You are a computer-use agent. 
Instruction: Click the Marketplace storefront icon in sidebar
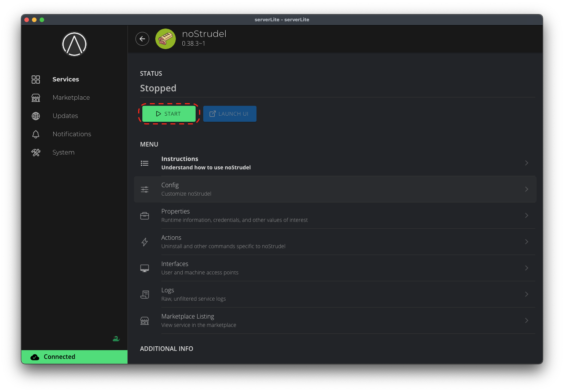click(x=36, y=98)
